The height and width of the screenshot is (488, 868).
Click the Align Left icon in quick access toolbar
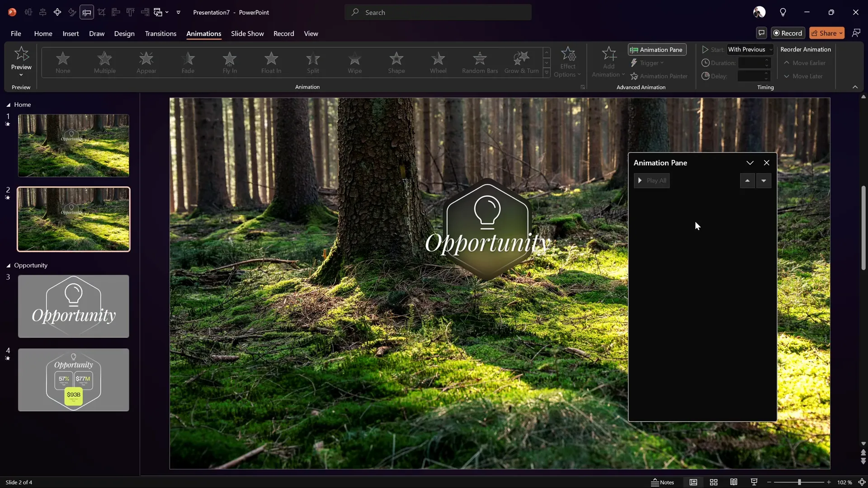click(116, 12)
